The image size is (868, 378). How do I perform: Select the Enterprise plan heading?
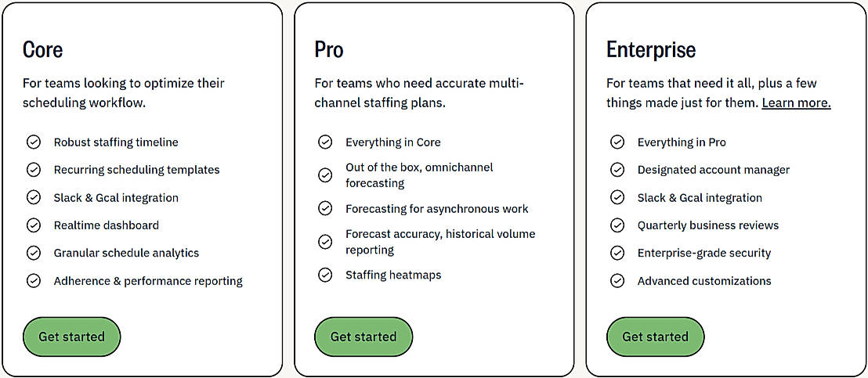click(651, 50)
